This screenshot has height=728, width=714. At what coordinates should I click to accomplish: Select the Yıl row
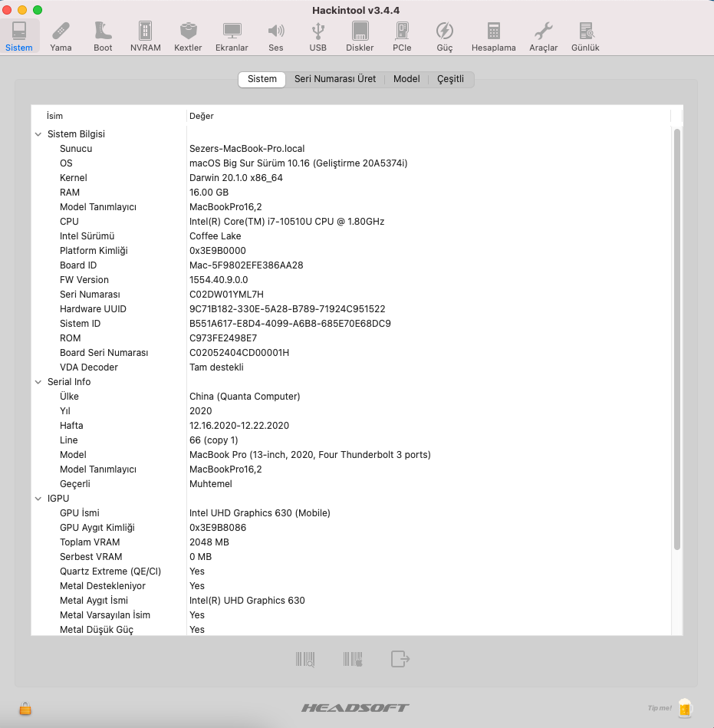point(351,411)
